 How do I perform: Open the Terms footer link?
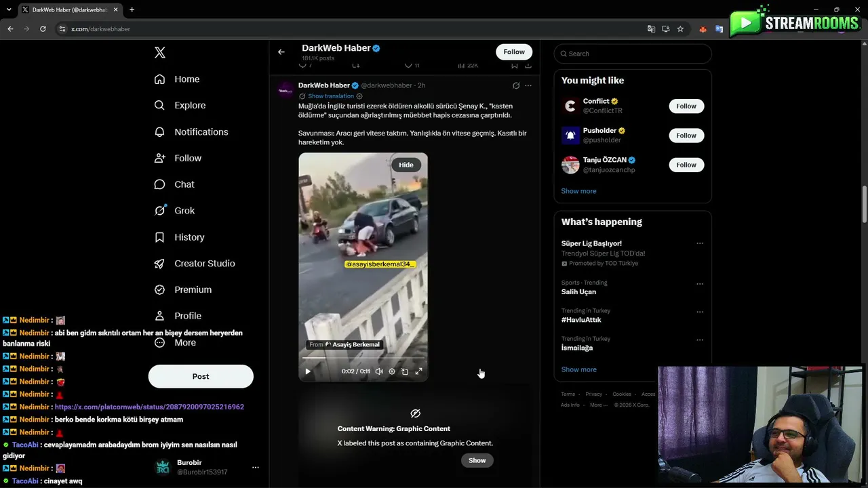coord(568,394)
